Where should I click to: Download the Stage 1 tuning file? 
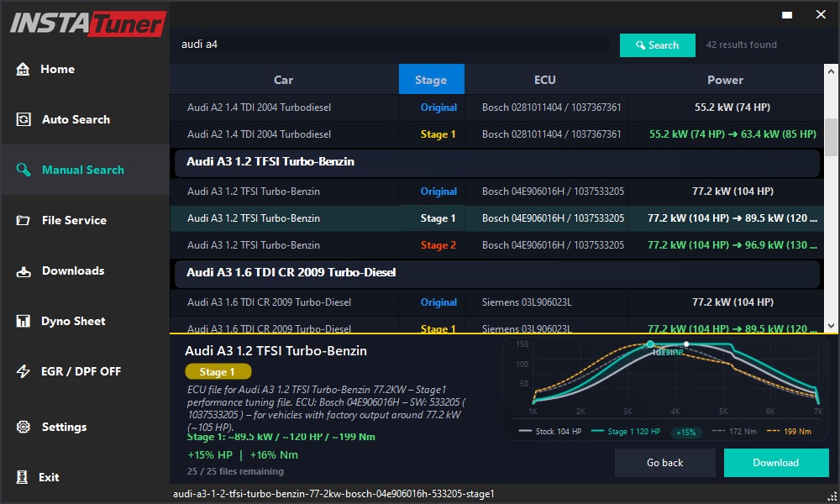[x=775, y=463]
